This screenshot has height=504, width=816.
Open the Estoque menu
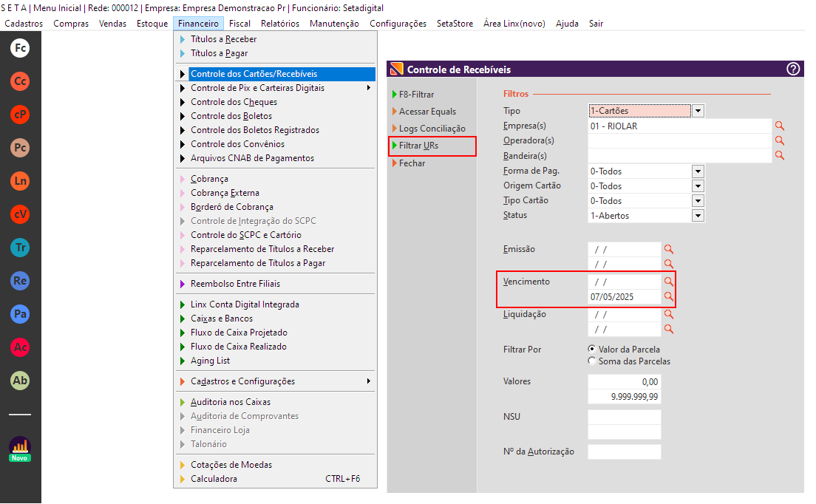tap(152, 24)
